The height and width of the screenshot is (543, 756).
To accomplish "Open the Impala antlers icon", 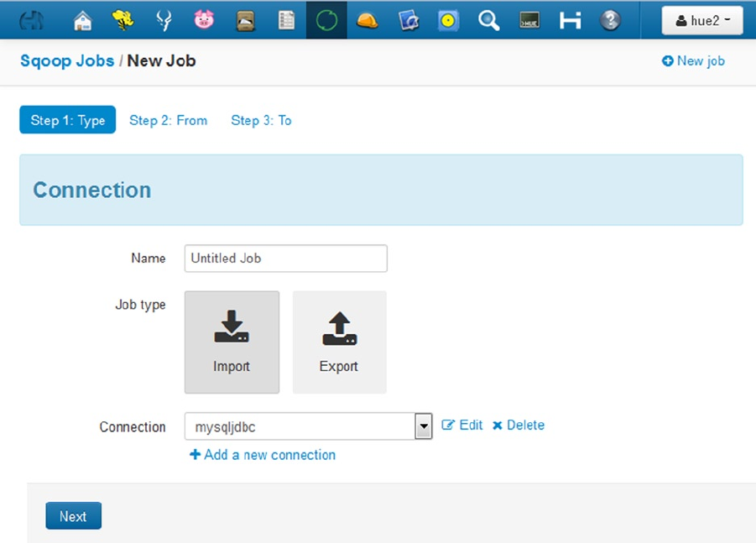I will pos(164,20).
